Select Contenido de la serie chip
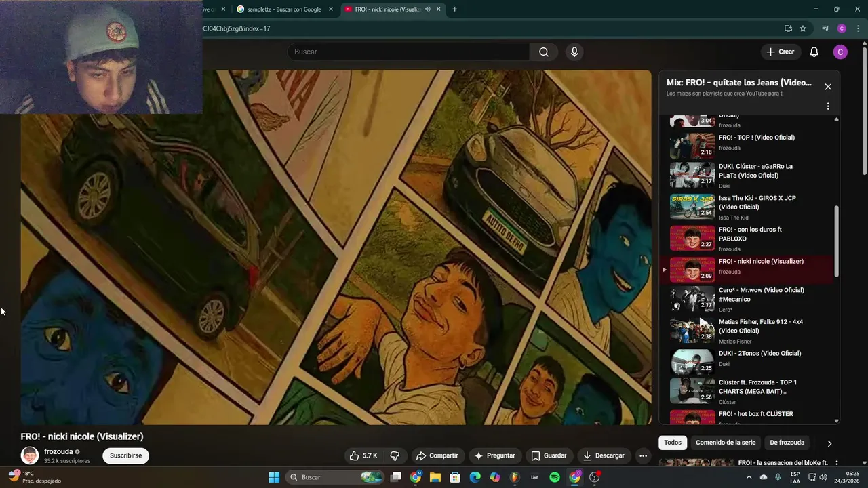The width and height of the screenshot is (868, 488). tap(726, 443)
